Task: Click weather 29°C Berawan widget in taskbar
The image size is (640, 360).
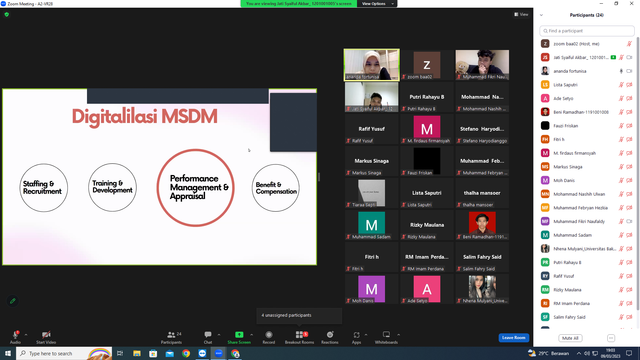Action: (549, 353)
